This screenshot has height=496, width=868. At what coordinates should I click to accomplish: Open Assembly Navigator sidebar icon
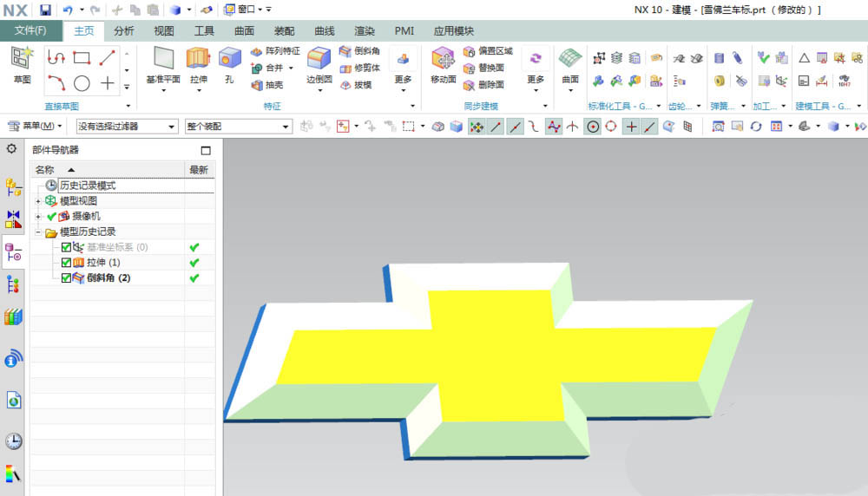pyautogui.click(x=13, y=188)
